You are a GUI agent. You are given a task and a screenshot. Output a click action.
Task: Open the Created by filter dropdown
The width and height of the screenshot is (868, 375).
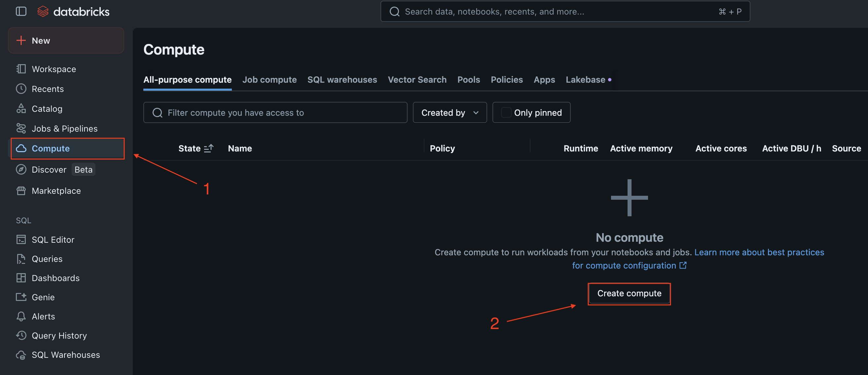[450, 112]
